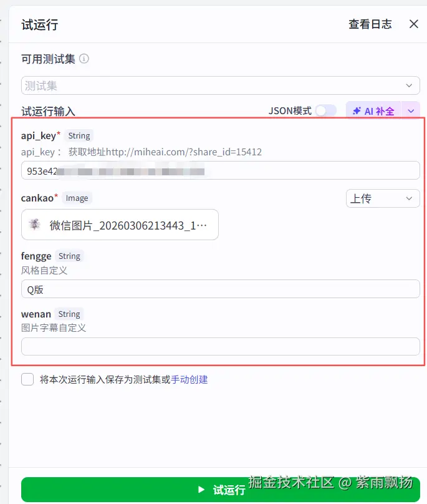Viewport: 427px width, 504px height.
Task: Expand the AI 补全 arrow menu
Action: [x=411, y=111]
